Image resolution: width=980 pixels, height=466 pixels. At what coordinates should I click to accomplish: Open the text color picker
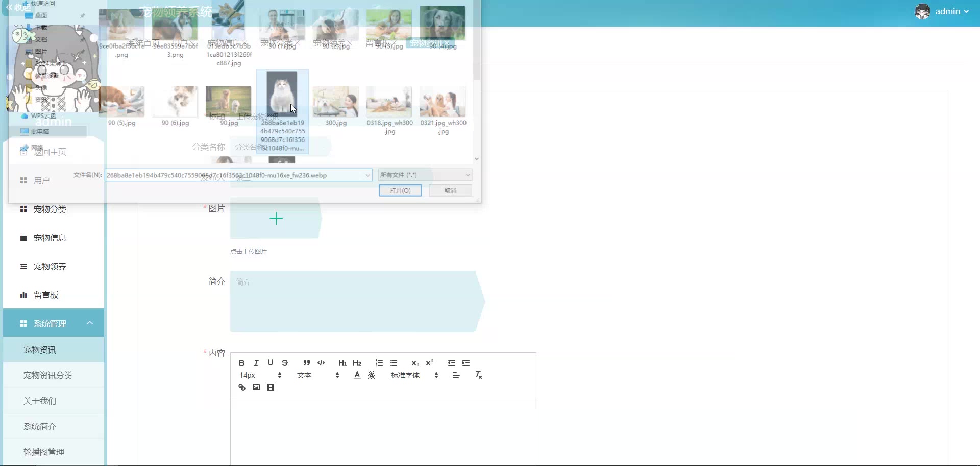[x=357, y=375]
